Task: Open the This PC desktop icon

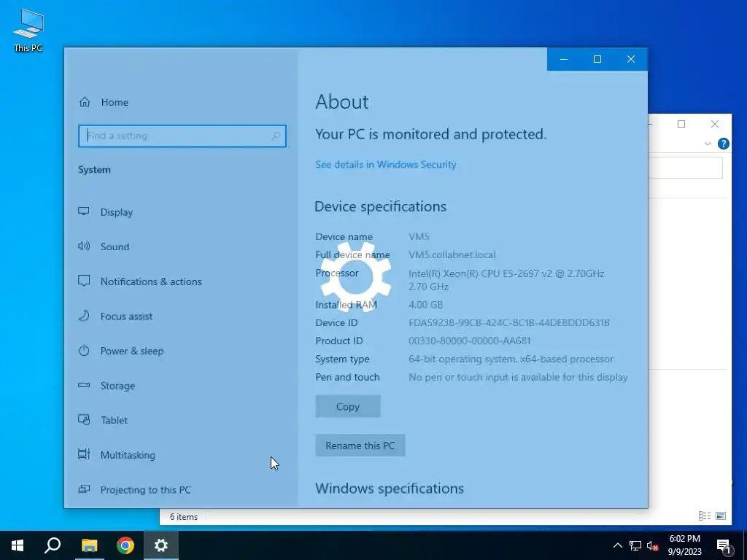Action: (x=28, y=31)
